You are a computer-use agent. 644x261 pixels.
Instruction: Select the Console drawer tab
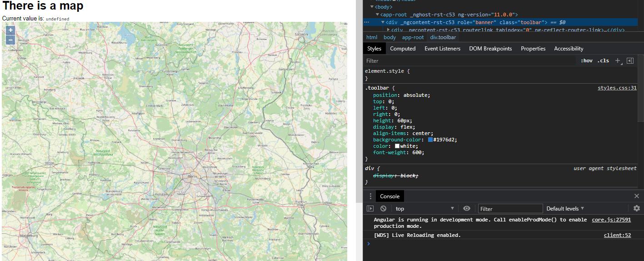pos(389,196)
